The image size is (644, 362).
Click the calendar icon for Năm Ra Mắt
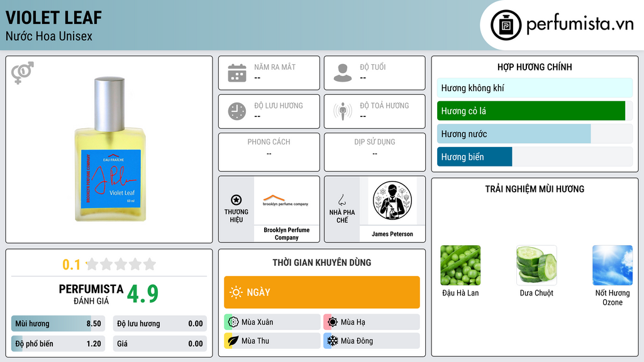click(237, 73)
